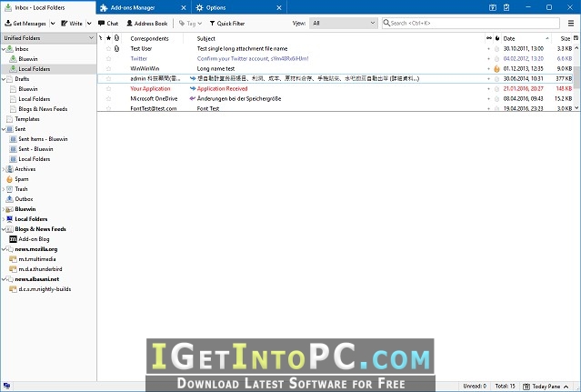This screenshot has height=392, width=581.
Task: Open the Unified Folders view dropdown
Action: (x=48, y=38)
